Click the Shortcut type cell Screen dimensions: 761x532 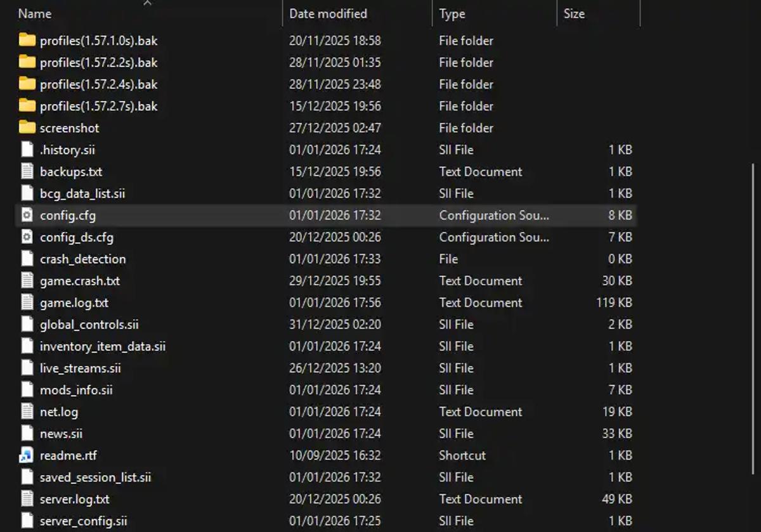(x=462, y=455)
